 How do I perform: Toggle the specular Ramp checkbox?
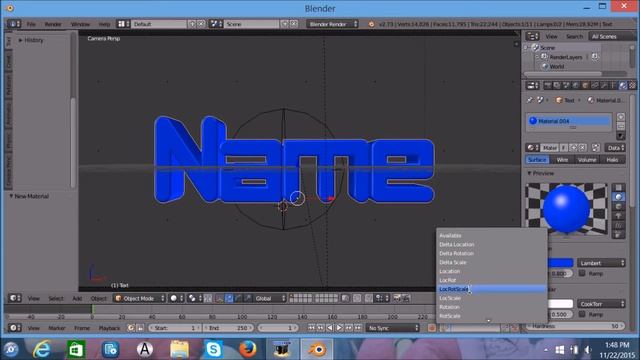pyautogui.click(x=582, y=314)
